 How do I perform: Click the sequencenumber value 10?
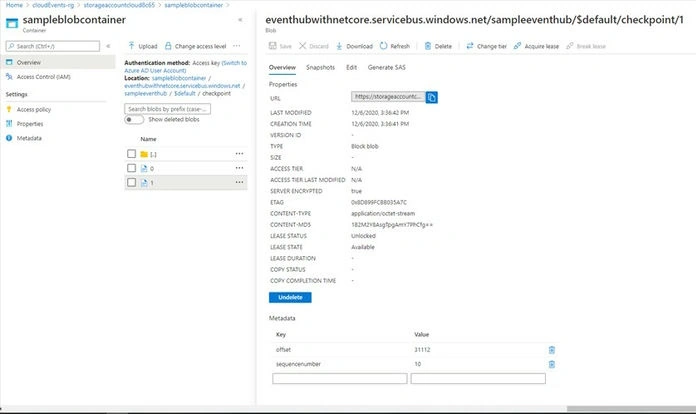pyautogui.click(x=418, y=364)
